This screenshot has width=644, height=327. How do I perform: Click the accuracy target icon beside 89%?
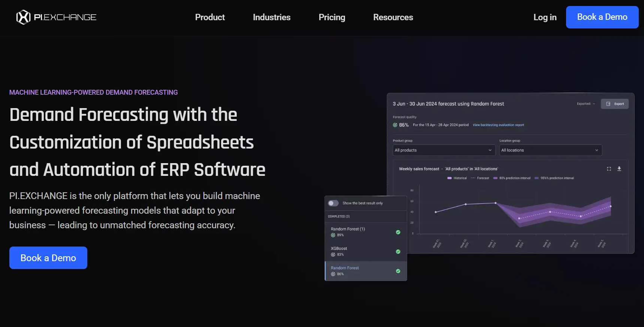point(333,235)
